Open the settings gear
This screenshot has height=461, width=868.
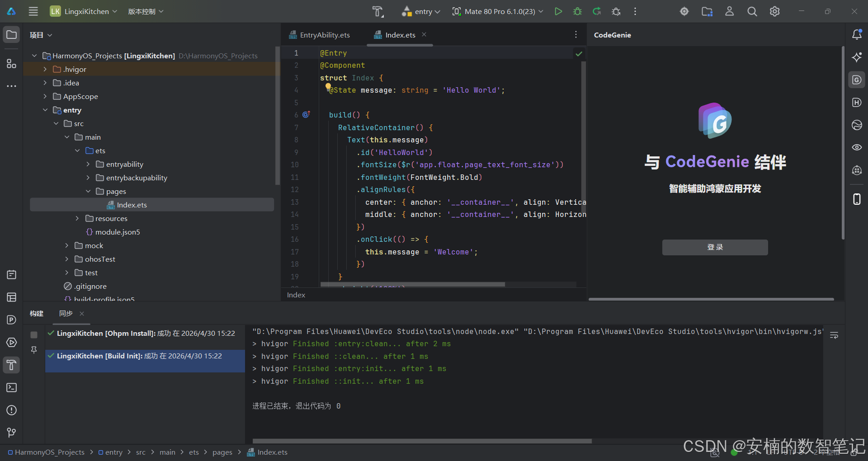pyautogui.click(x=775, y=11)
